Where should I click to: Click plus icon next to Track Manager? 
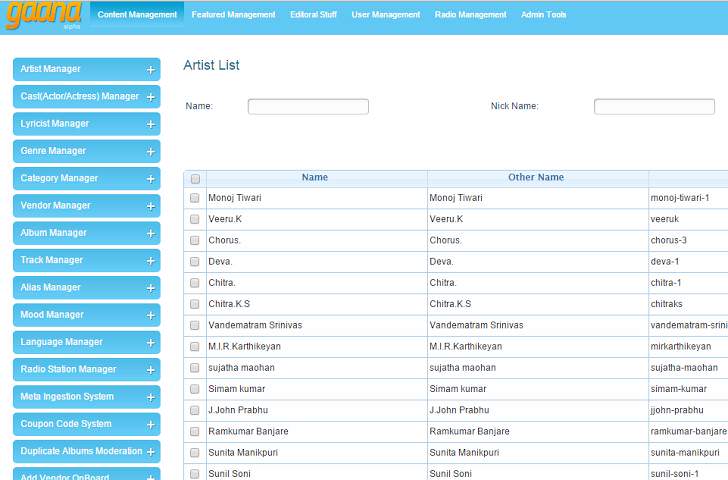[151, 261]
